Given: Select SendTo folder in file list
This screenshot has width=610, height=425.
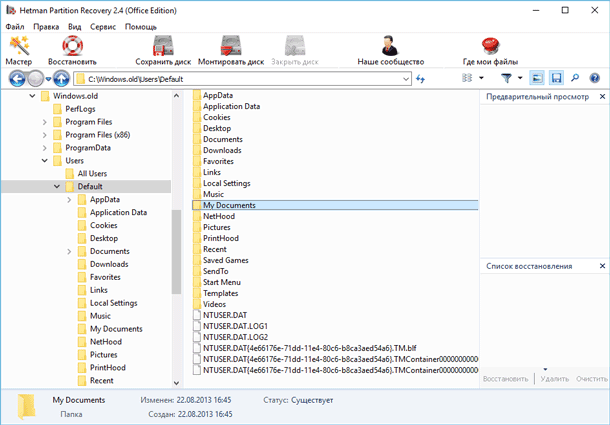Looking at the screenshot, I should pos(210,271).
